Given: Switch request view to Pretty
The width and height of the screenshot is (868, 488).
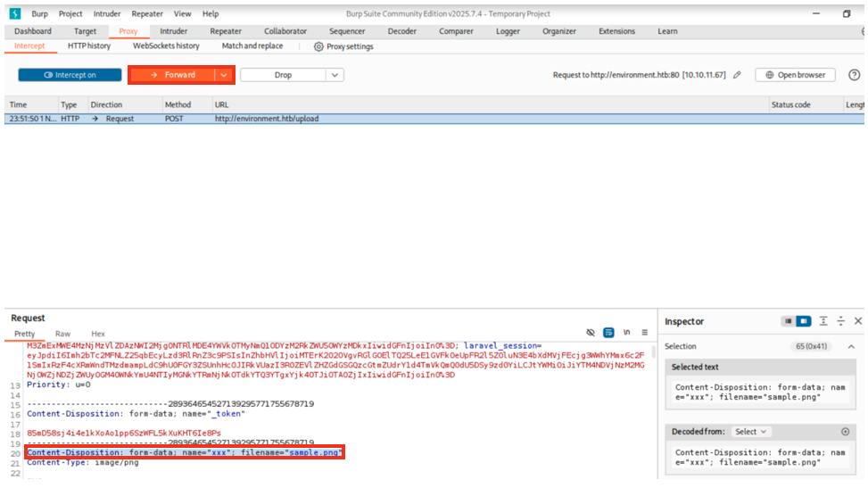Looking at the screenshot, I should 24,334.
